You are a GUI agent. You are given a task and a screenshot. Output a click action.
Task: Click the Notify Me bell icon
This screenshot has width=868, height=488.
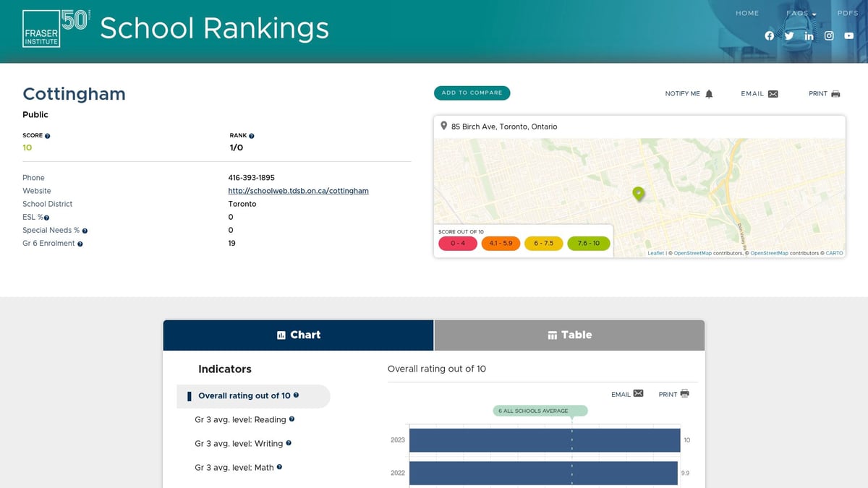(709, 93)
